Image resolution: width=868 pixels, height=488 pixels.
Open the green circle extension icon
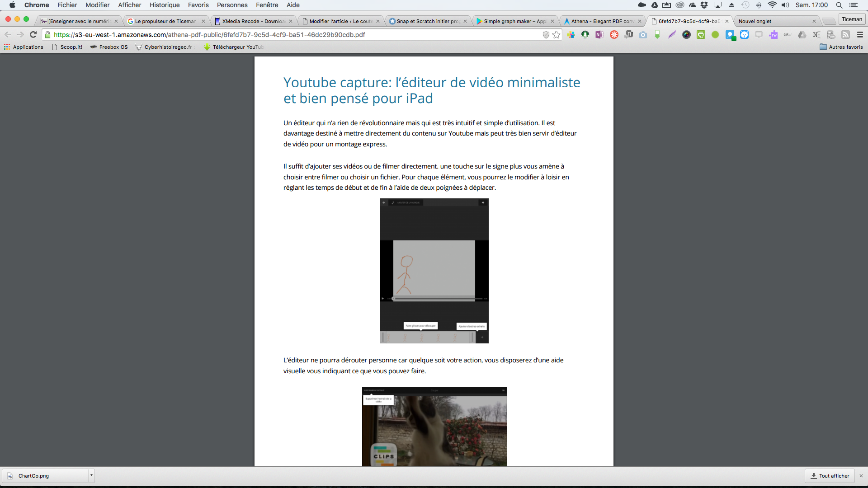[x=715, y=35]
